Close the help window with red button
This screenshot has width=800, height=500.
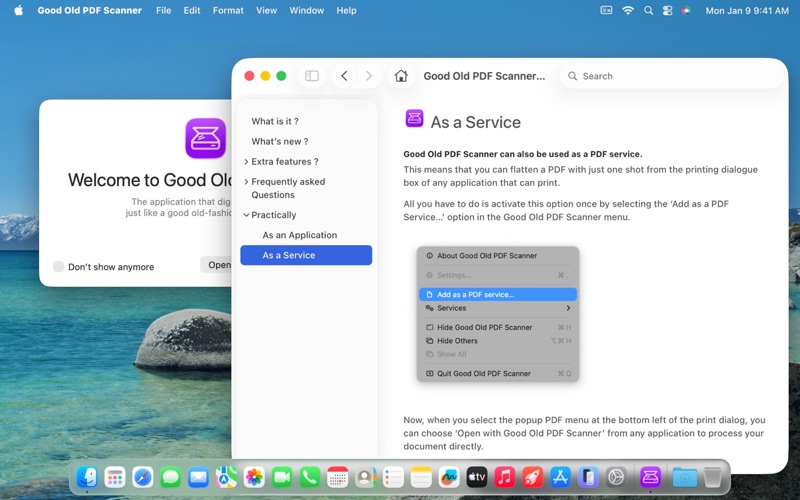click(249, 76)
